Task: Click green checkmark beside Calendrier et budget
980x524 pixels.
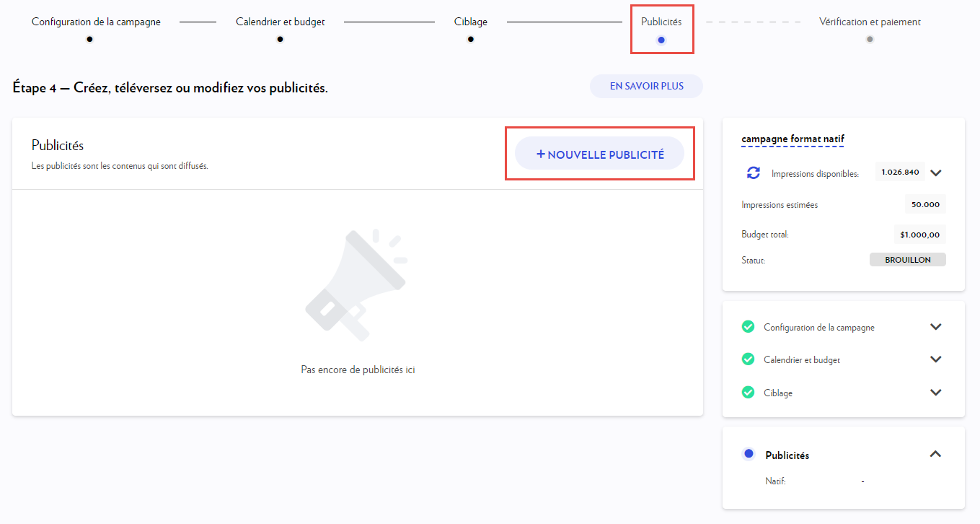Action: coord(748,359)
